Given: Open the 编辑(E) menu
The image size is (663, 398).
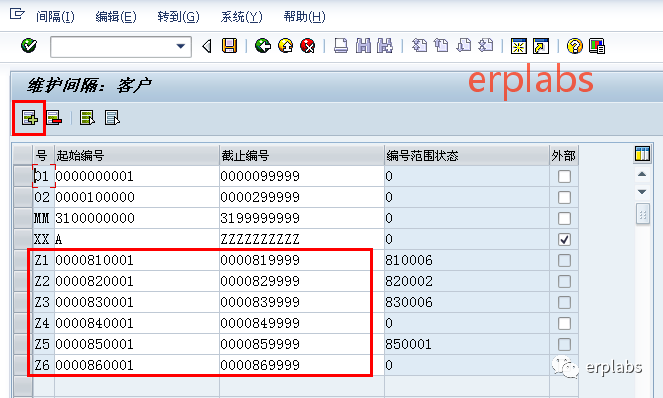Looking at the screenshot, I should coord(116,16).
